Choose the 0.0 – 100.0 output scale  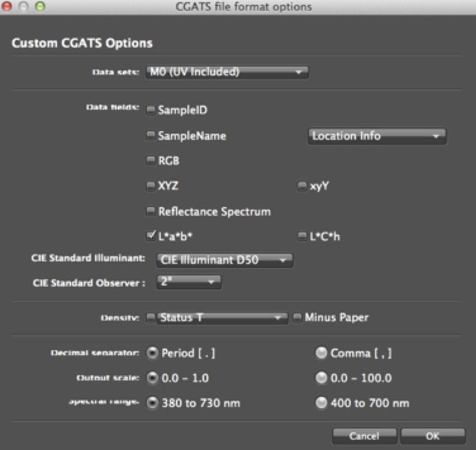click(x=320, y=378)
